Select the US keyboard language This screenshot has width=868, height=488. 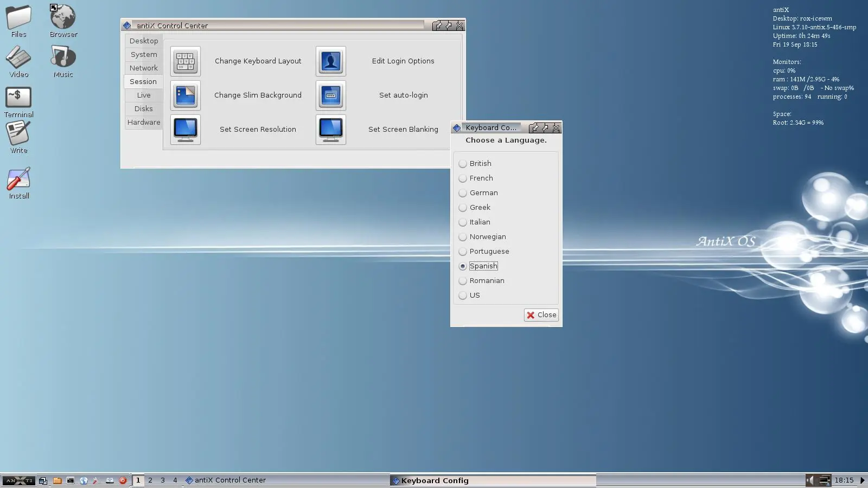click(x=469, y=296)
